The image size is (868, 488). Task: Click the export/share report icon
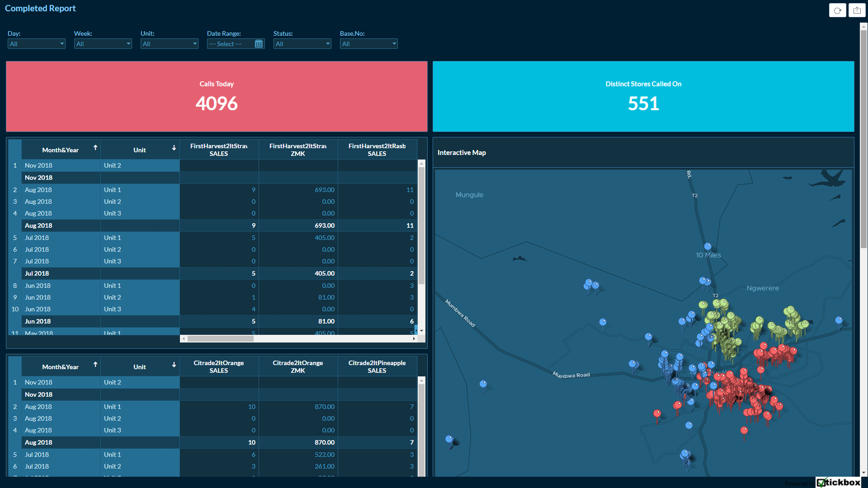(x=857, y=10)
